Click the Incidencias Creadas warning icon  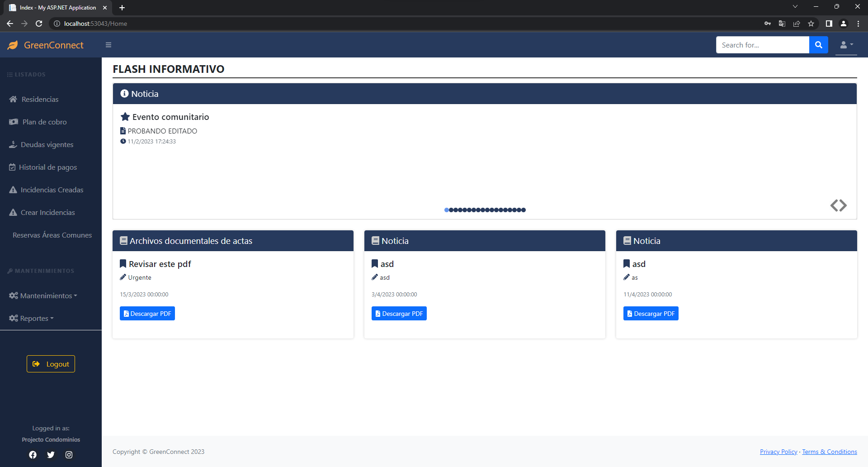pyautogui.click(x=13, y=190)
